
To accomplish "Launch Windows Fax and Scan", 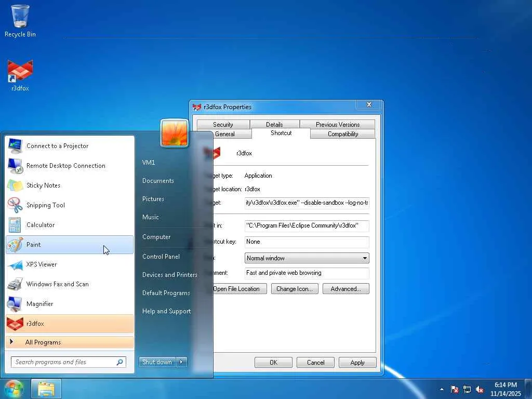I will pos(70,284).
